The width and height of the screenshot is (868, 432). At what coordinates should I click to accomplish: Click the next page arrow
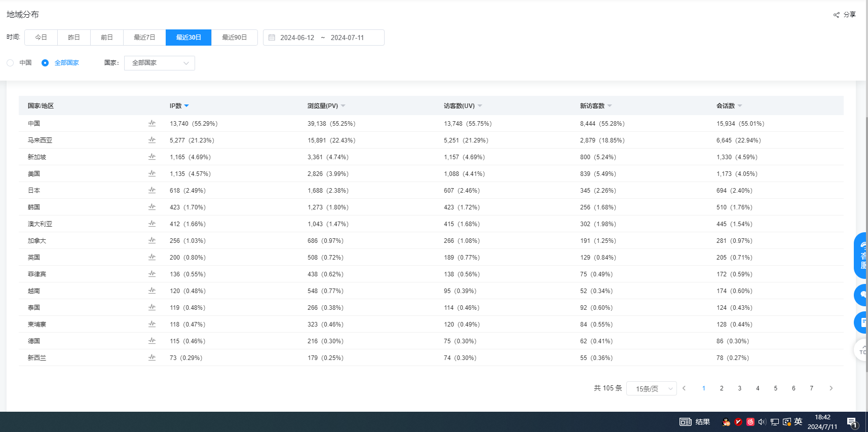[x=831, y=388]
